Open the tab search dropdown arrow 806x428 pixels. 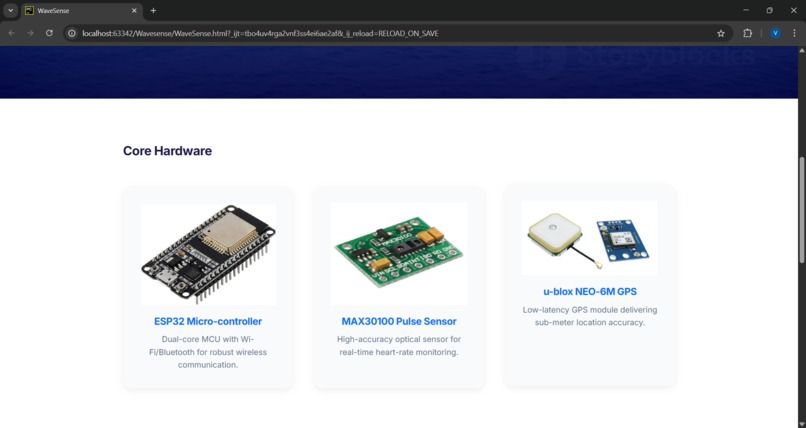tap(10, 10)
